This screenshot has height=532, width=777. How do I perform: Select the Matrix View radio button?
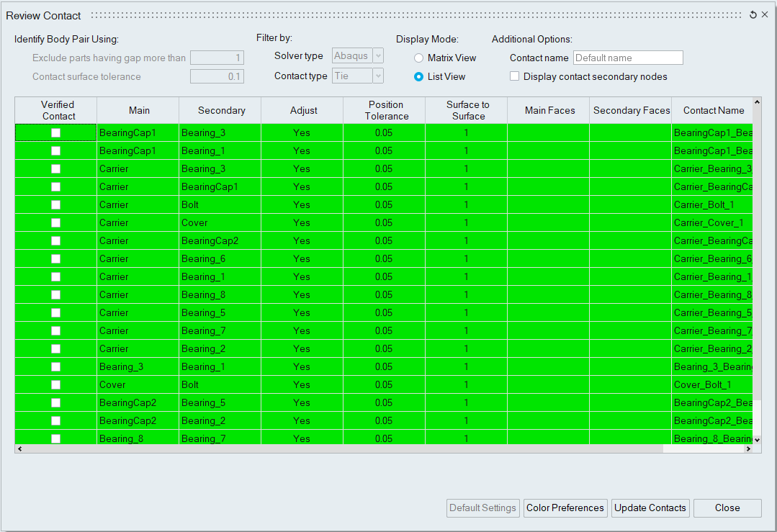pyautogui.click(x=418, y=58)
